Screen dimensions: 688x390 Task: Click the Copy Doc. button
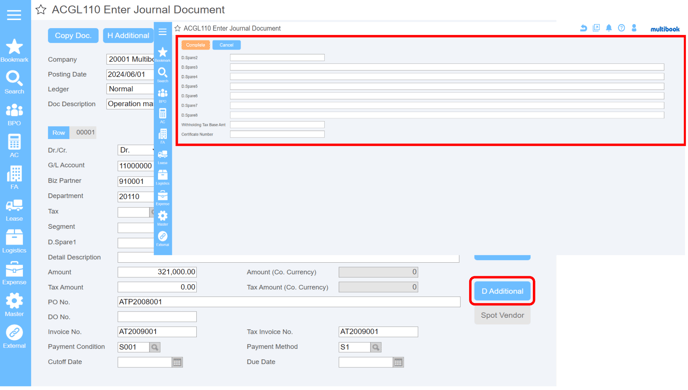click(x=73, y=36)
